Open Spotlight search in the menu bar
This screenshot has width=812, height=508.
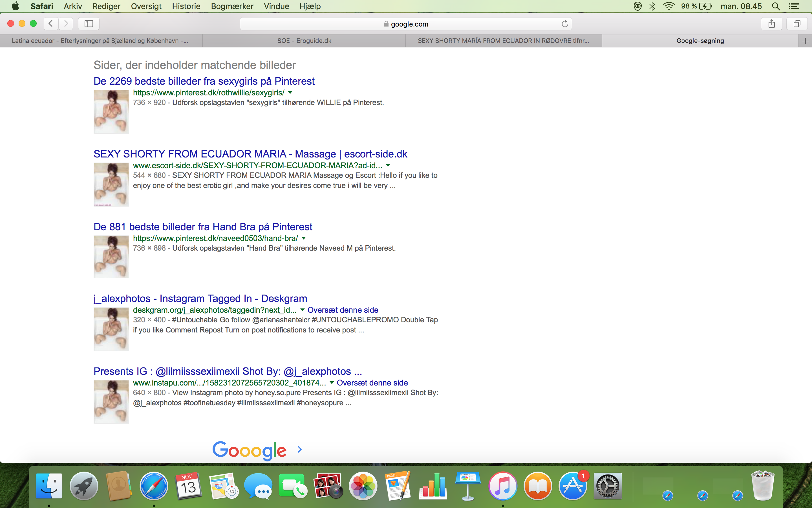[x=775, y=6]
